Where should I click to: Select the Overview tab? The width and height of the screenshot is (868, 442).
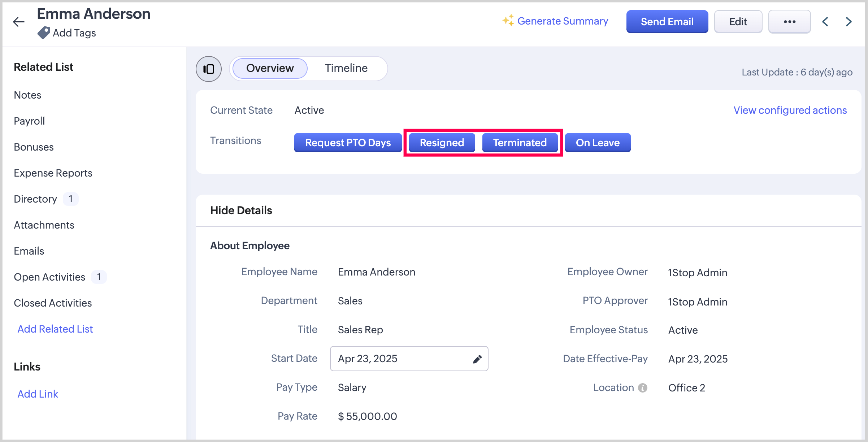tap(270, 68)
